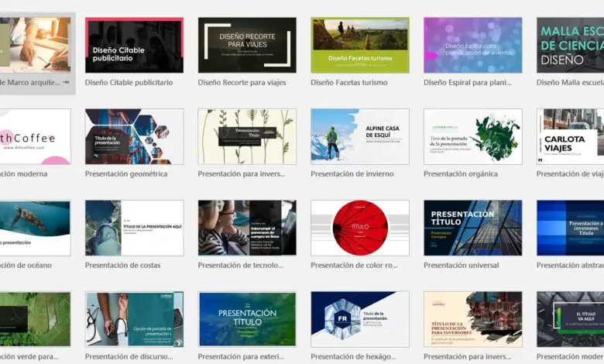Open the FR hexagon presentation thumbnail
604x364 pixels.
click(360, 319)
